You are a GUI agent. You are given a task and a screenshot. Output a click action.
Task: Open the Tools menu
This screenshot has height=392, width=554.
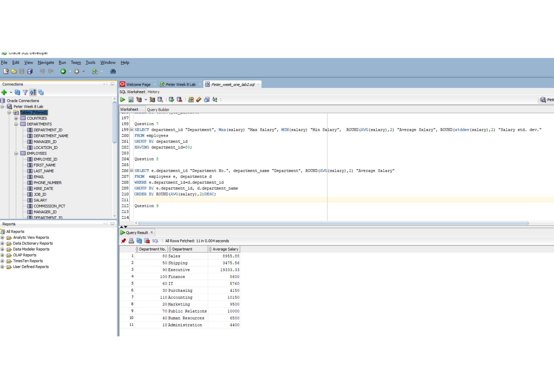(x=90, y=63)
